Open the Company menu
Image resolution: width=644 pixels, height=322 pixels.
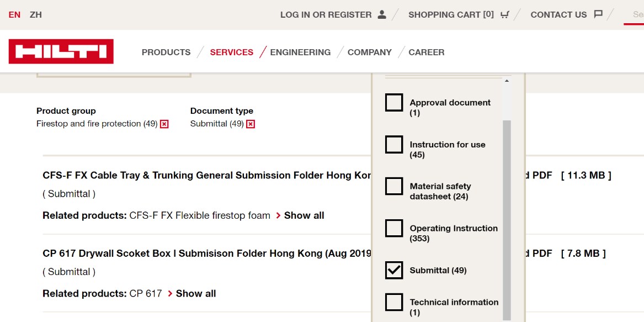point(370,52)
